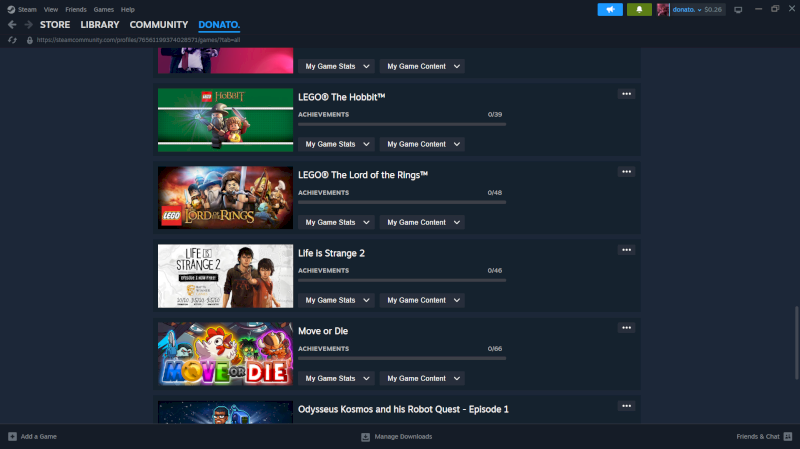Expand My Game Stats under topmost game
This screenshot has height=449, width=800.
[337, 66]
